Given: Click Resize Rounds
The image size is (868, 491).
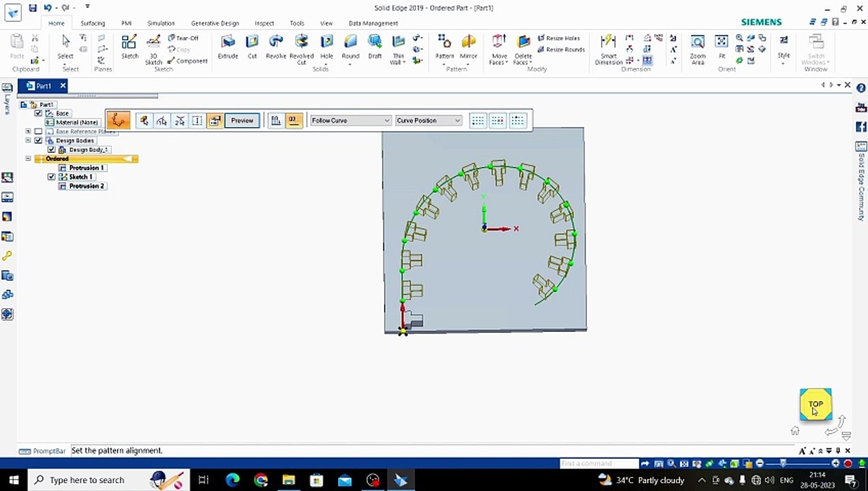Looking at the screenshot, I should 561,49.
